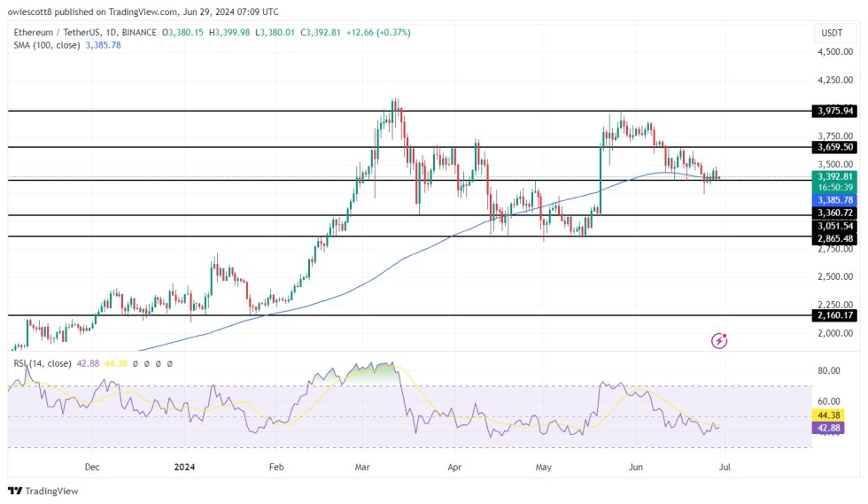Click the 2,865.48 price level label
The height and width of the screenshot is (504, 868).
tap(833, 239)
